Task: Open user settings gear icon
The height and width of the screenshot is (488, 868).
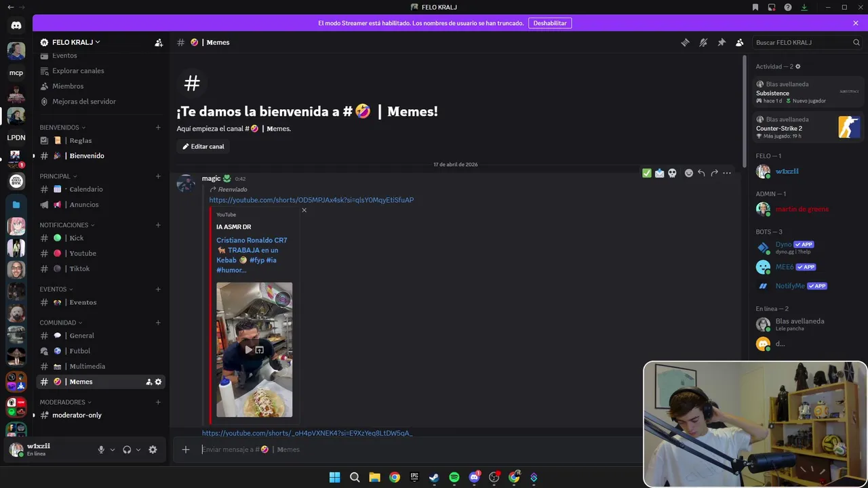Action: click(x=153, y=449)
